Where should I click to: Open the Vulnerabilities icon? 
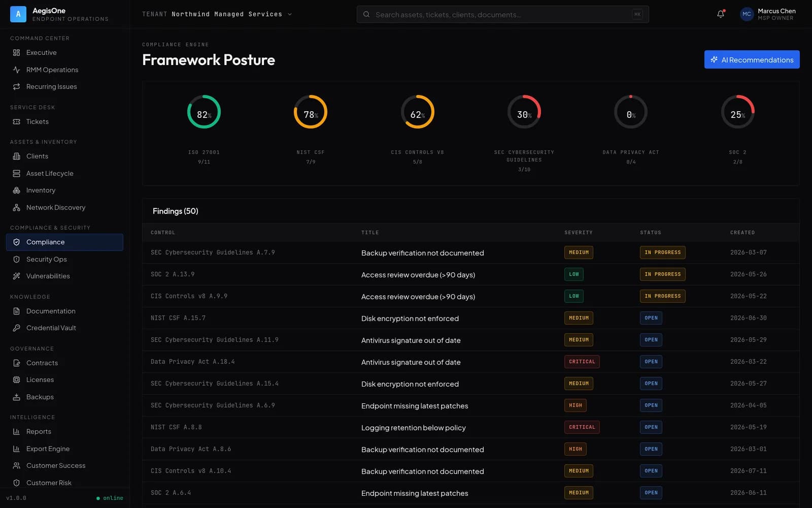[16, 276]
